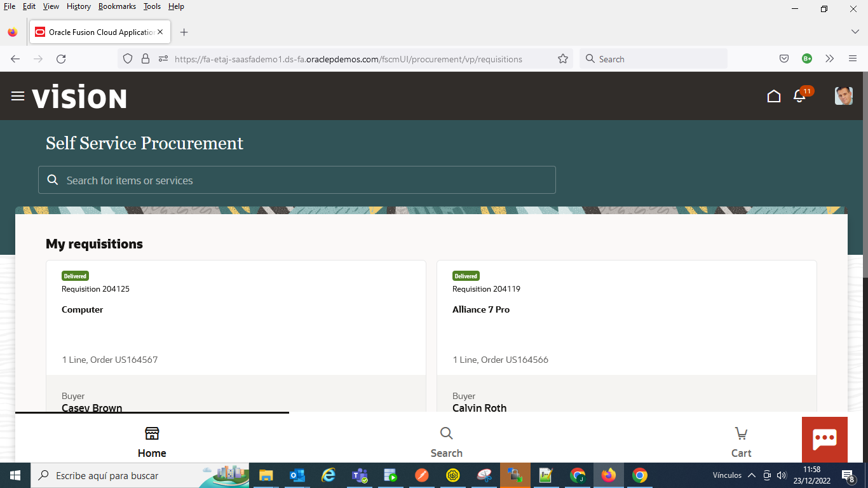Image resolution: width=868 pixels, height=488 pixels.
Task: Open the History menu
Action: [x=79, y=6]
